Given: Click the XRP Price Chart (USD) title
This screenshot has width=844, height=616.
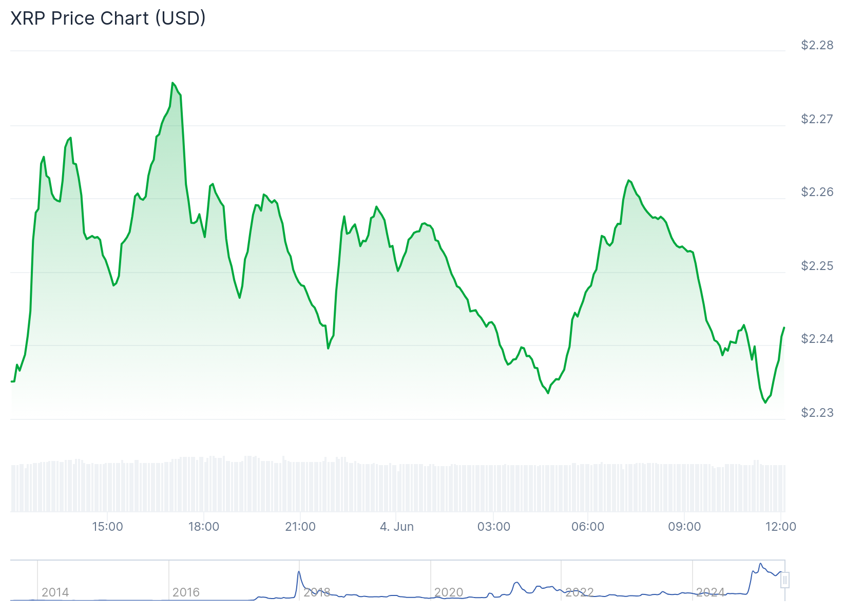Looking at the screenshot, I should (x=108, y=18).
